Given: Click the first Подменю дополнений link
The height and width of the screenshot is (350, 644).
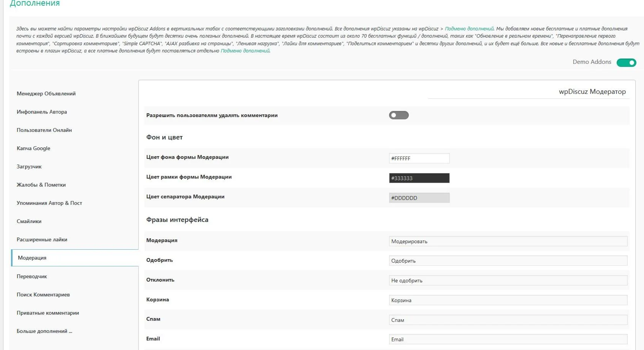Looking at the screenshot, I should (x=469, y=29).
